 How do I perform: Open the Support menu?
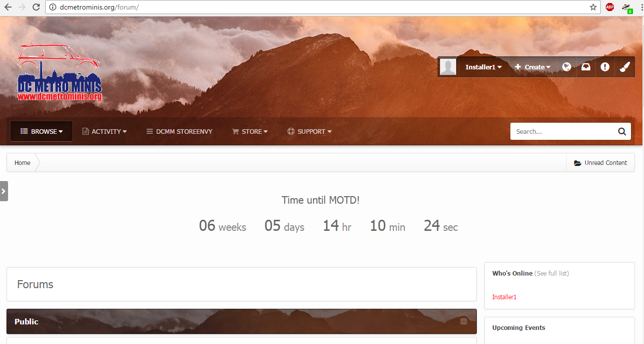pyautogui.click(x=309, y=132)
